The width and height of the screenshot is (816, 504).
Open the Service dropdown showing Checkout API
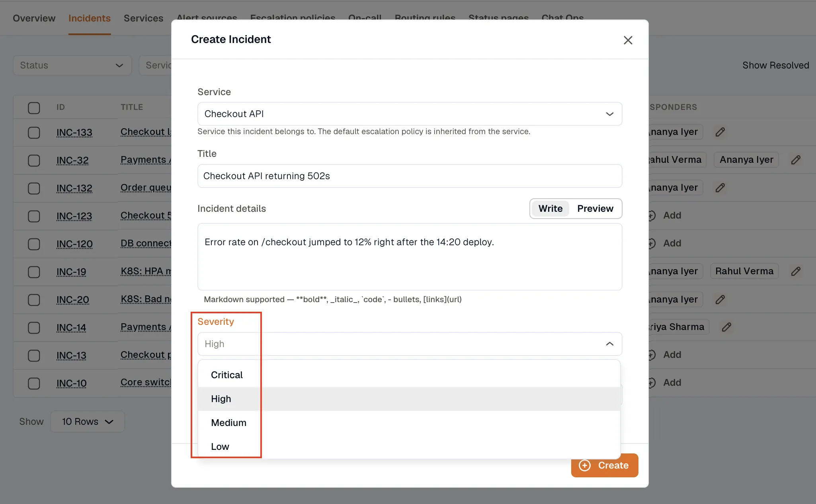(410, 114)
